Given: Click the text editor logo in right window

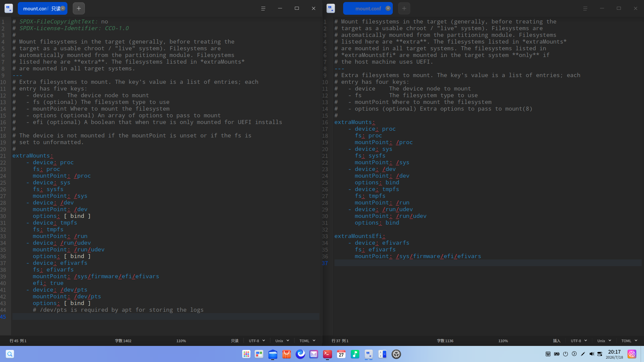Looking at the screenshot, I should point(331,8).
